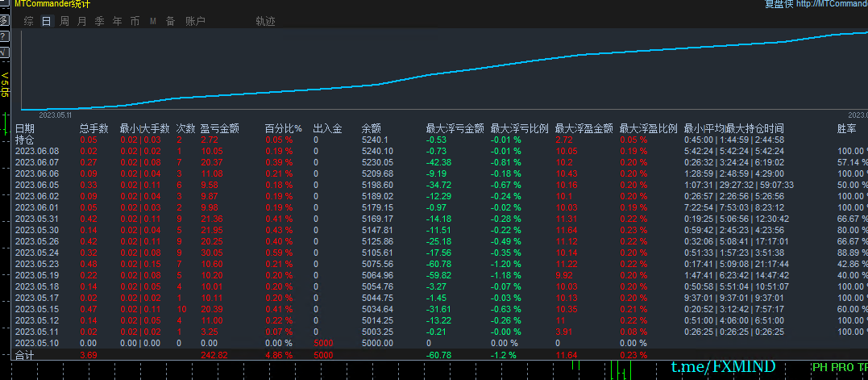The width and height of the screenshot is (868, 380).
Task: Click the 盈亏金额 column header
Action: (x=220, y=128)
